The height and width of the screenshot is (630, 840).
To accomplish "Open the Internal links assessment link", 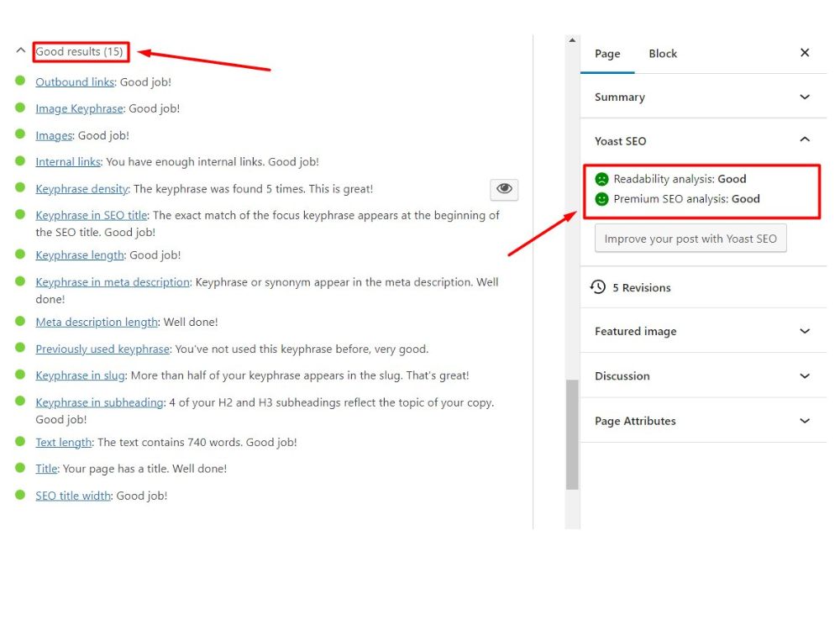I will click(x=68, y=162).
